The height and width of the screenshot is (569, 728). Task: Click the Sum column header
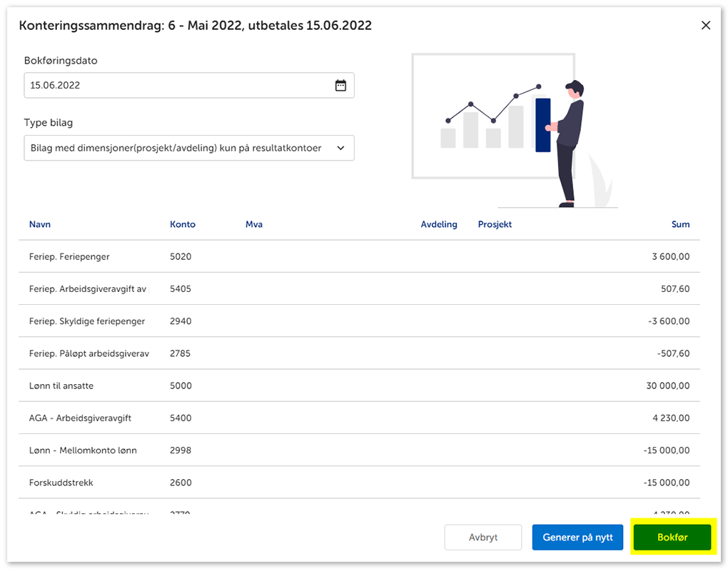click(680, 224)
